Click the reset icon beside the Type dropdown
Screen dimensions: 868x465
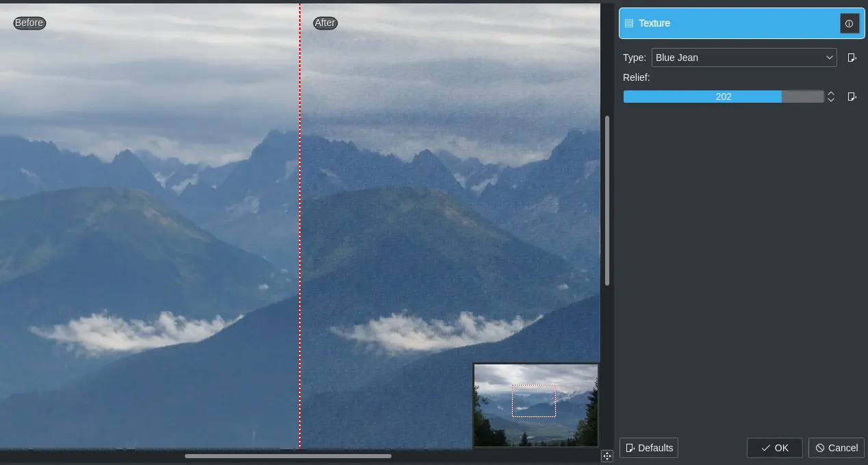pyautogui.click(x=852, y=58)
